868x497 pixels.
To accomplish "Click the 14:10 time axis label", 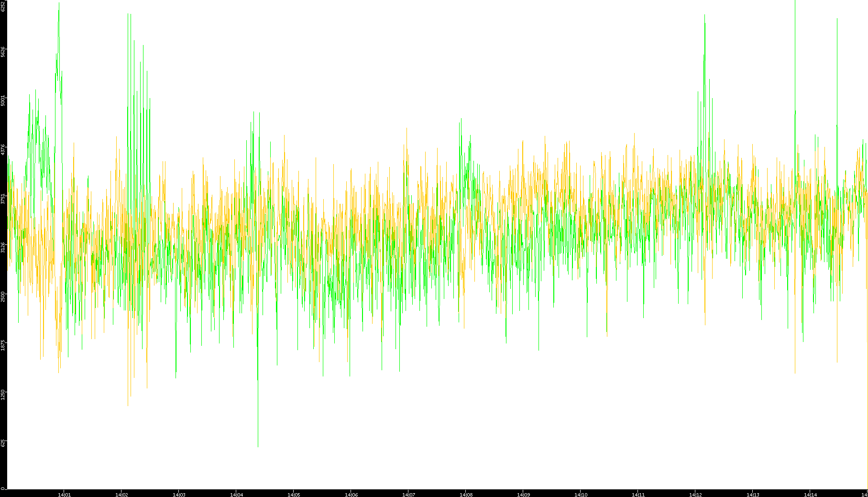I will (x=581, y=495).
